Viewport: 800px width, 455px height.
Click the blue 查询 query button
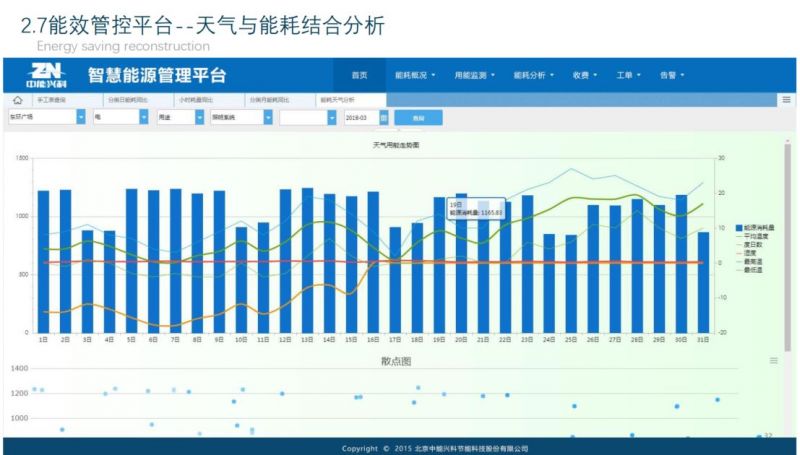418,117
